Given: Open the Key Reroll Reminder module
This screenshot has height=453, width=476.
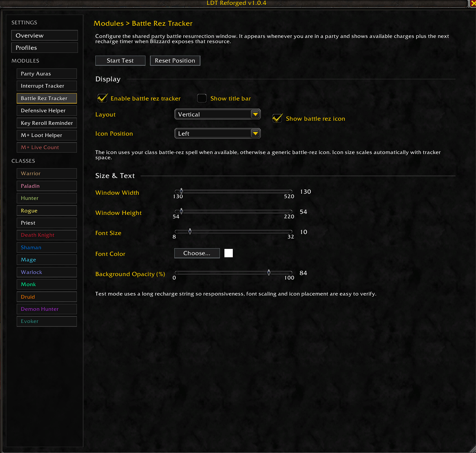Looking at the screenshot, I should pyautogui.click(x=47, y=123).
